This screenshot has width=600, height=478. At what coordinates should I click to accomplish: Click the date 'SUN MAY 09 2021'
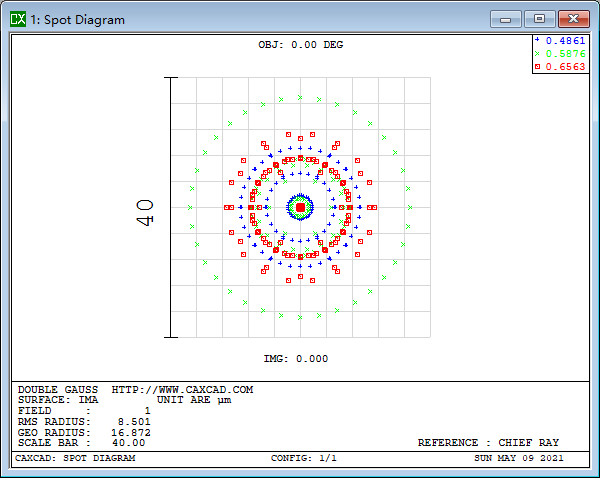coord(519,458)
